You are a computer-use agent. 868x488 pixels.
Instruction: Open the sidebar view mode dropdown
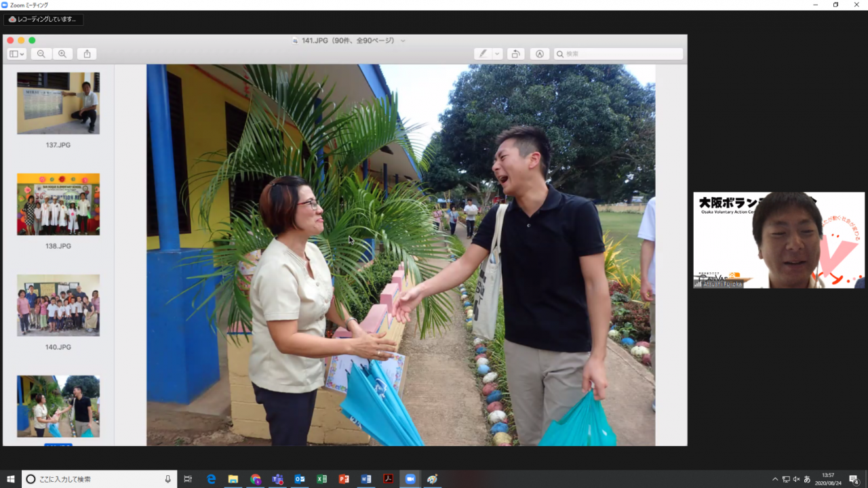point(17,54)
